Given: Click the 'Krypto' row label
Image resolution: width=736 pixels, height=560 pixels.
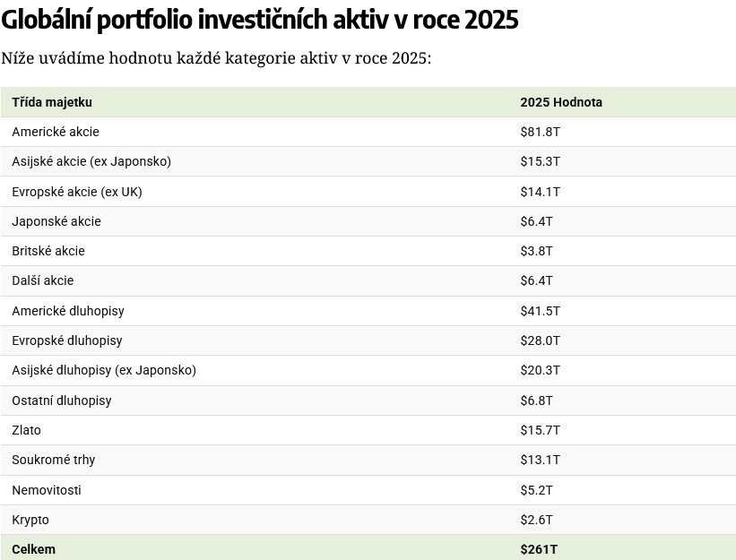Looking at the screenshot, I should pyautogui.click(x=30, y=520).
